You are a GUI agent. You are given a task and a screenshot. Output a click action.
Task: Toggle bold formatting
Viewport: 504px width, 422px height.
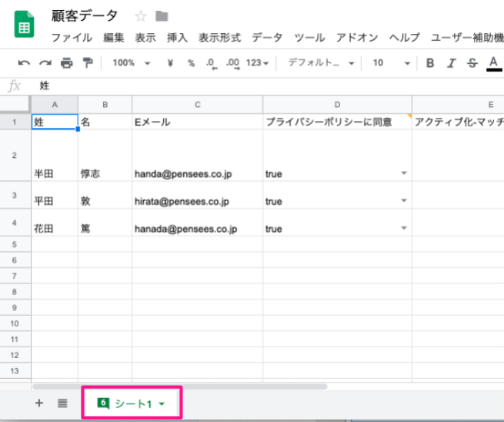pyautogui.click(x=430, y=63)
